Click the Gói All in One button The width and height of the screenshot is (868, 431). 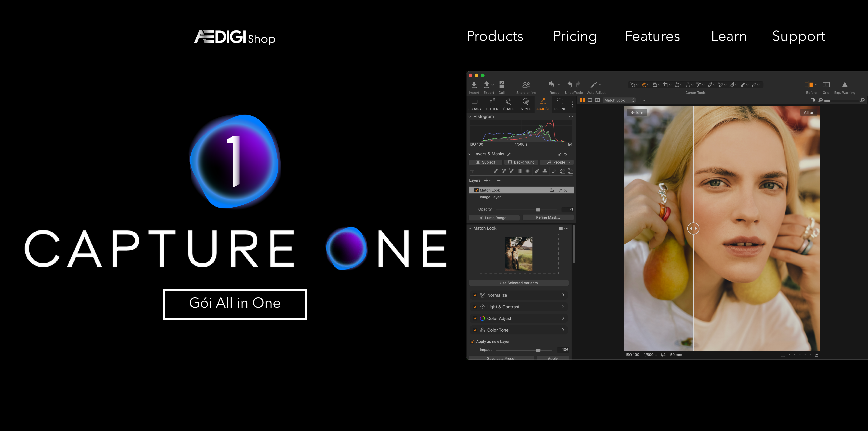(235, 304)
